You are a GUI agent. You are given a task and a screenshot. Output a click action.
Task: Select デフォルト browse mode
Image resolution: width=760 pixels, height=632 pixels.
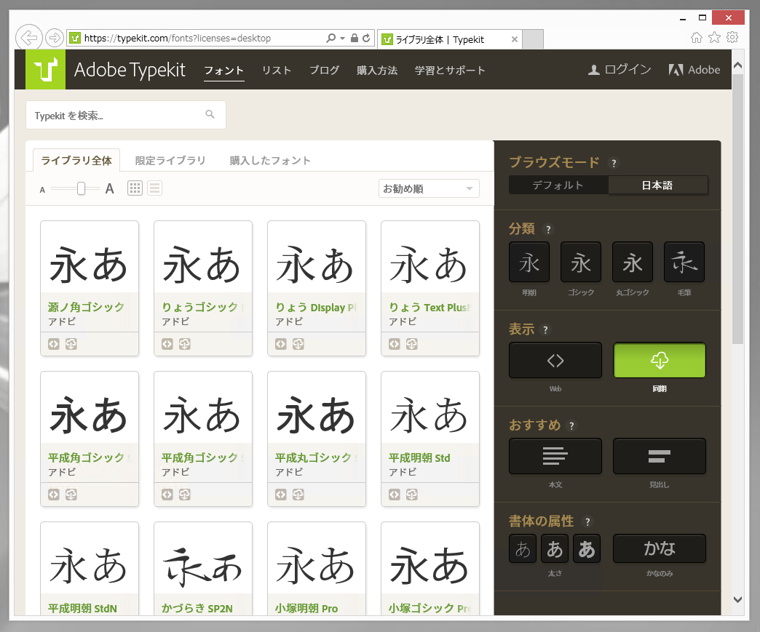pyautogui.click(x=558, y=185)
